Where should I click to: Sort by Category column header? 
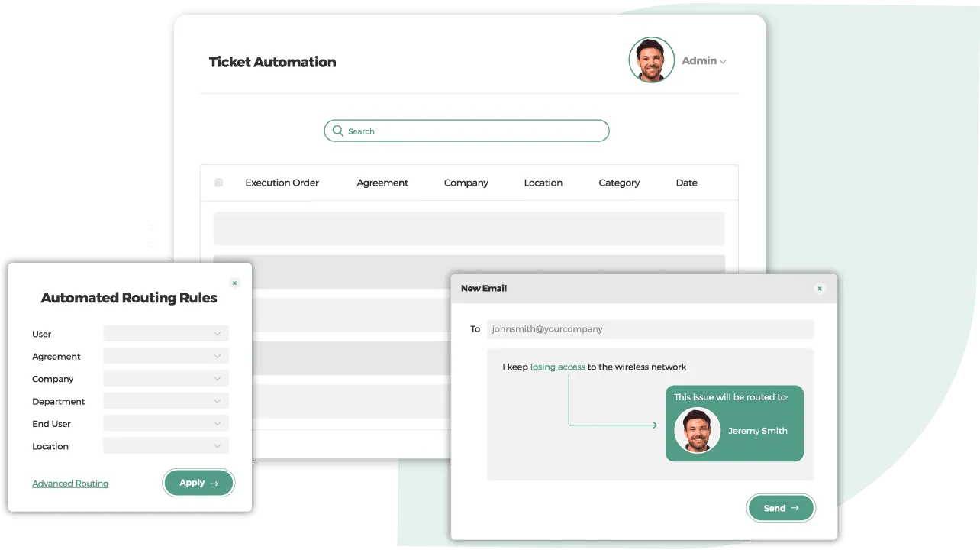coord(619,183)
